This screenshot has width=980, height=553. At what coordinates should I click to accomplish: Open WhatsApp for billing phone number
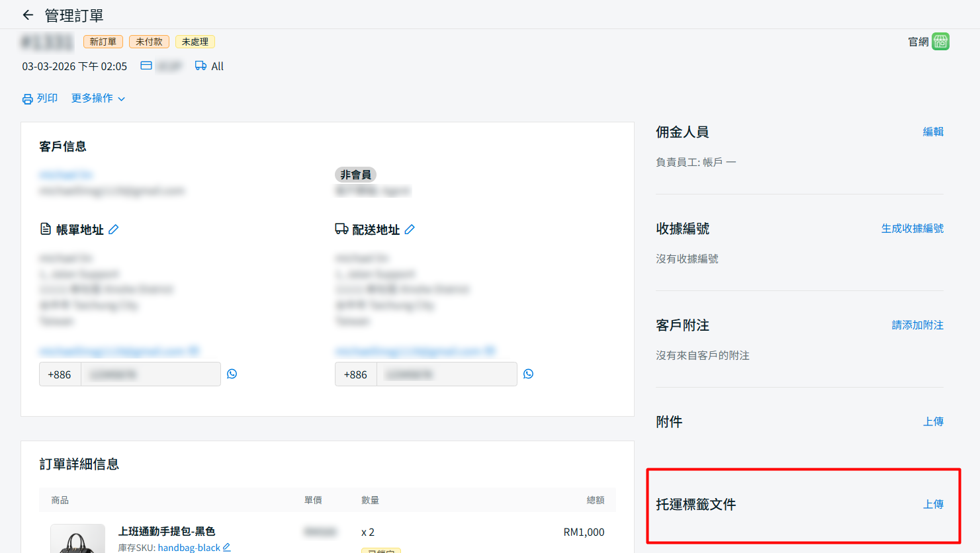click(x=232, y=374)
